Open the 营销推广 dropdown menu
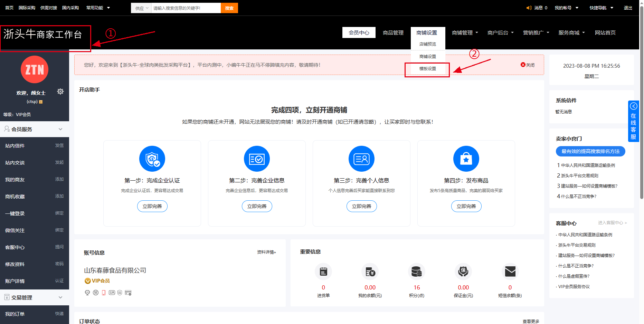This screenshot has height=324, width=644. coord(536,32)
